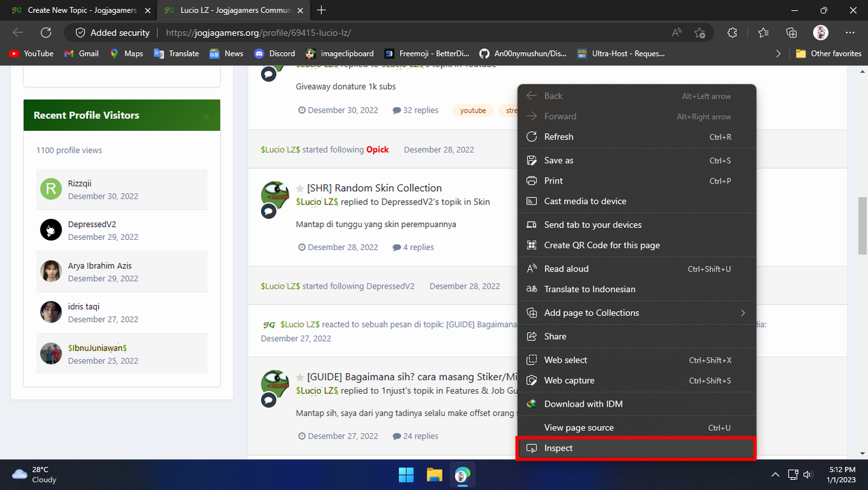Open the An00nymushun GitHub bookmark
Viewport: 868px width, 490px height.
(x=523, y=54)
